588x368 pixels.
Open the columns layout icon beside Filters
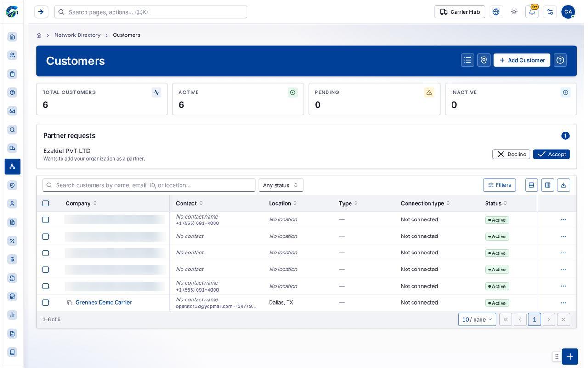click(x=548, y=185)
